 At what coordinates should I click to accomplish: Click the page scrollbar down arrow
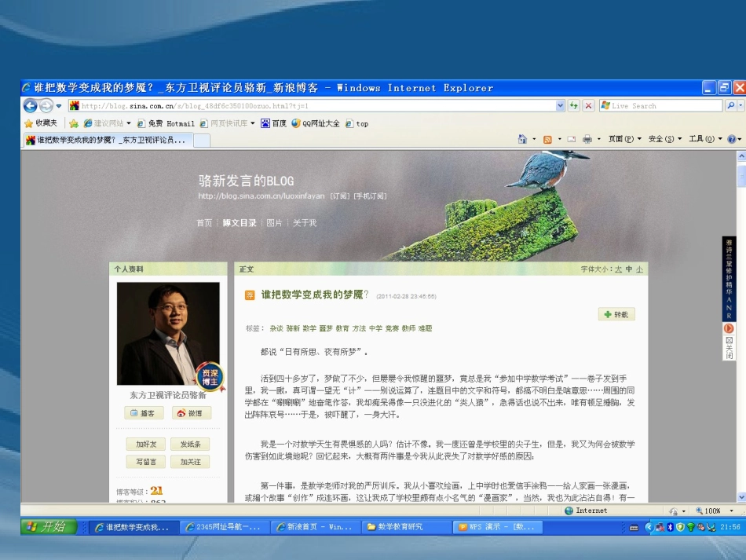[741, 496]
